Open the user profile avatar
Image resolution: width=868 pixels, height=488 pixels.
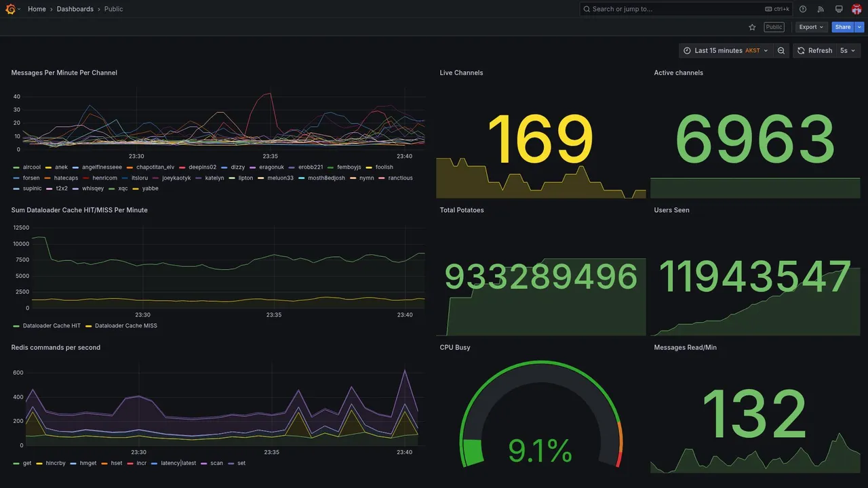[x=856, y=9]
